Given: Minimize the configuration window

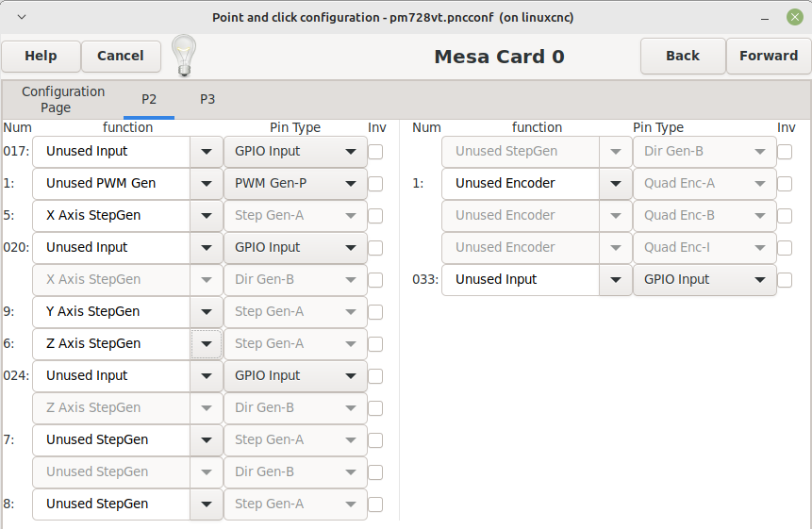Looking at the screenshot, I should tap(764, 18).
